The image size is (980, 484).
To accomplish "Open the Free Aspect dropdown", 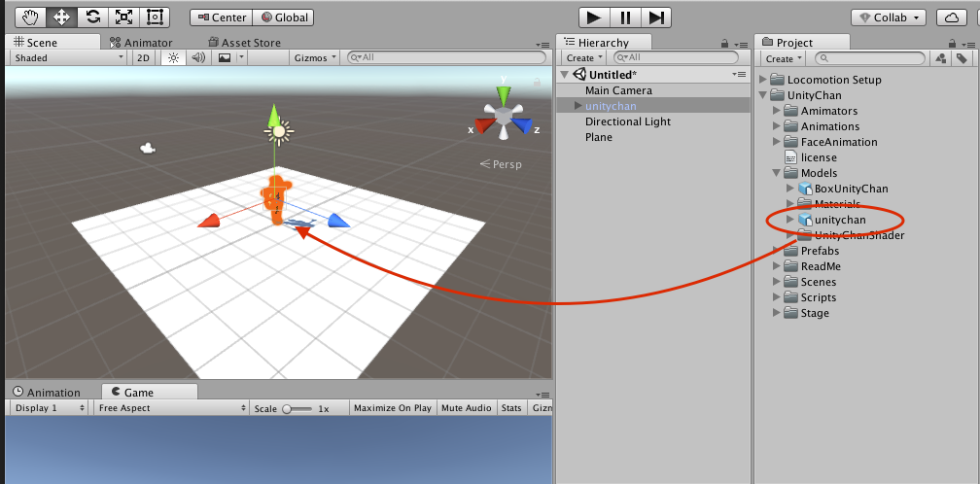I will pos(172,408).
